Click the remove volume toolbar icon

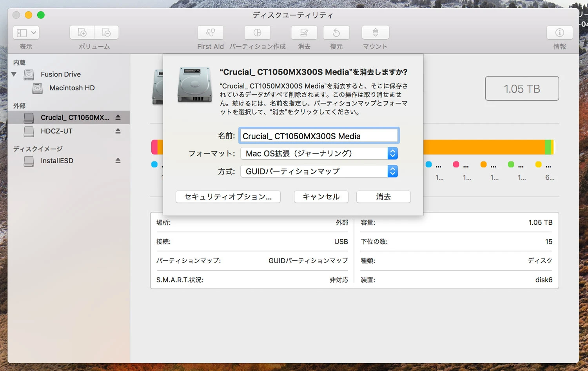(x=106, y=33)
